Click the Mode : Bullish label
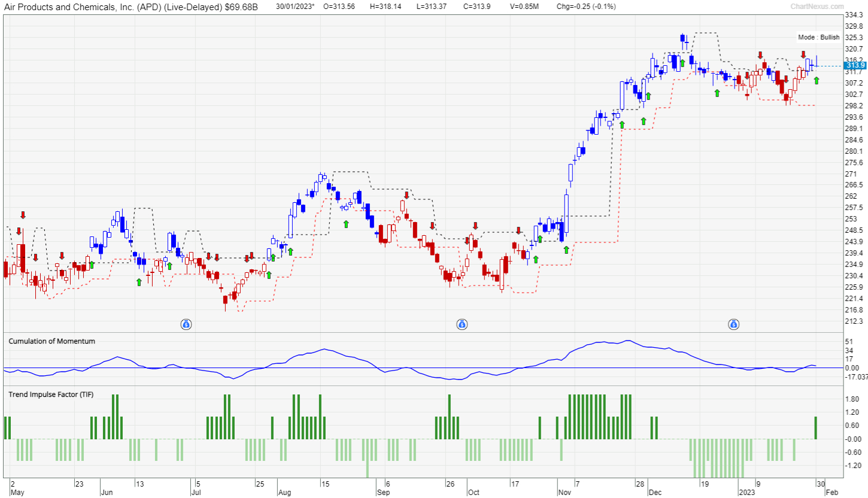The height and width of the screenshot is (498, 868). click(819, 37)
